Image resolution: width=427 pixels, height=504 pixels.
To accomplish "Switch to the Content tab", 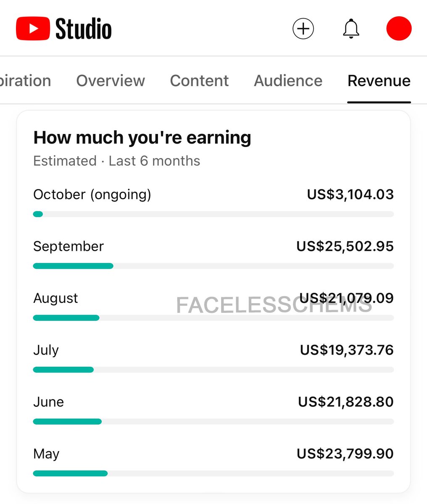I will coord(199,81).
